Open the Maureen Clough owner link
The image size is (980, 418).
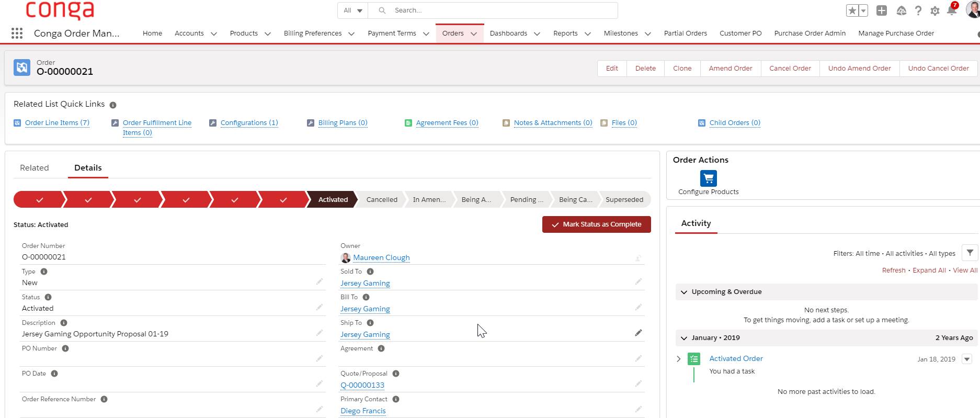(x=381, y=257)
